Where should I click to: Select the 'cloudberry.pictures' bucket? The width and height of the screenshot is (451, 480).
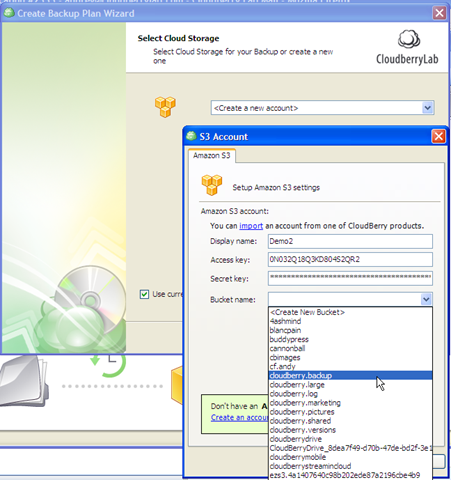pyautogui.click(x=350, y=412)
